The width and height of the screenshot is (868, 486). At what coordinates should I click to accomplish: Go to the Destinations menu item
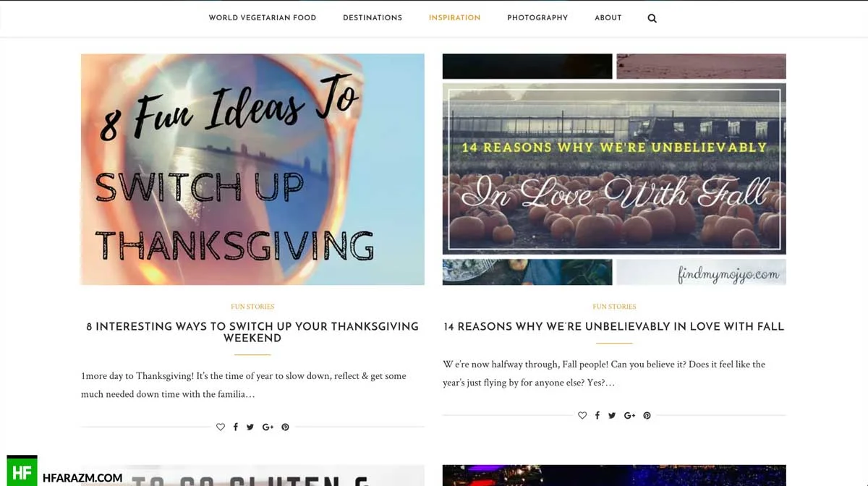click(373, 18)
